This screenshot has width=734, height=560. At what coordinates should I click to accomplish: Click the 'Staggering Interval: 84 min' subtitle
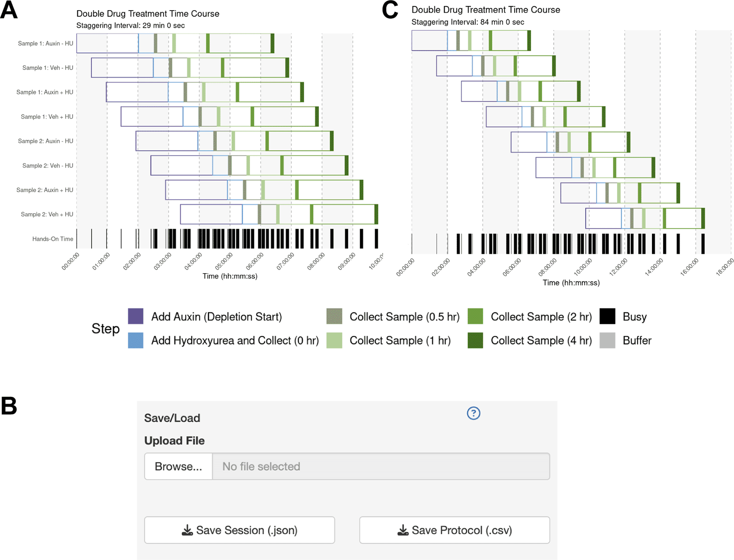tap(468, 22)
